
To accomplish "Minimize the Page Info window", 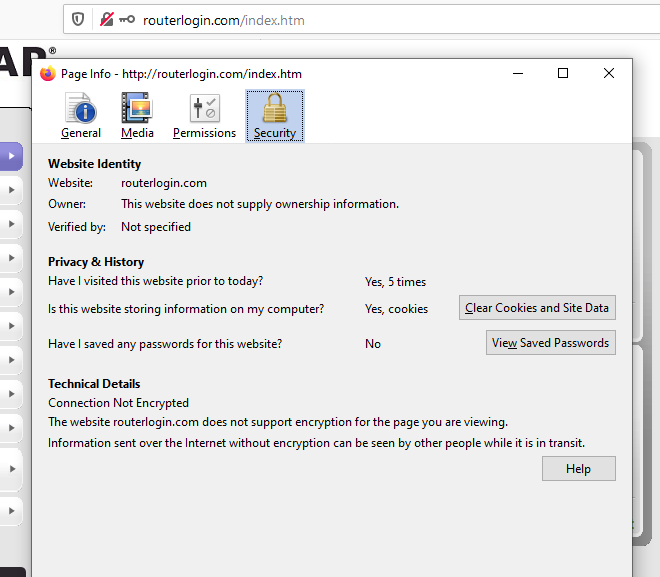I will click(x=518, y=74).
